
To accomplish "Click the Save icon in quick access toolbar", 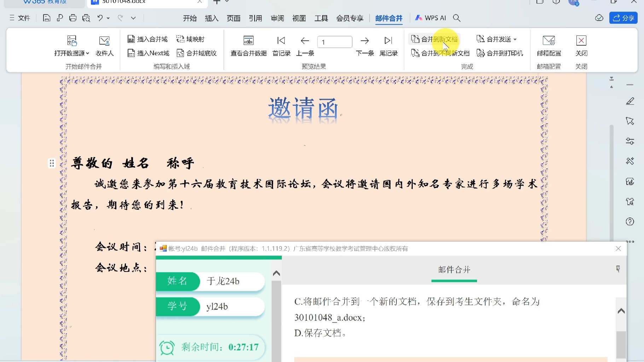I will coord(46,18).
